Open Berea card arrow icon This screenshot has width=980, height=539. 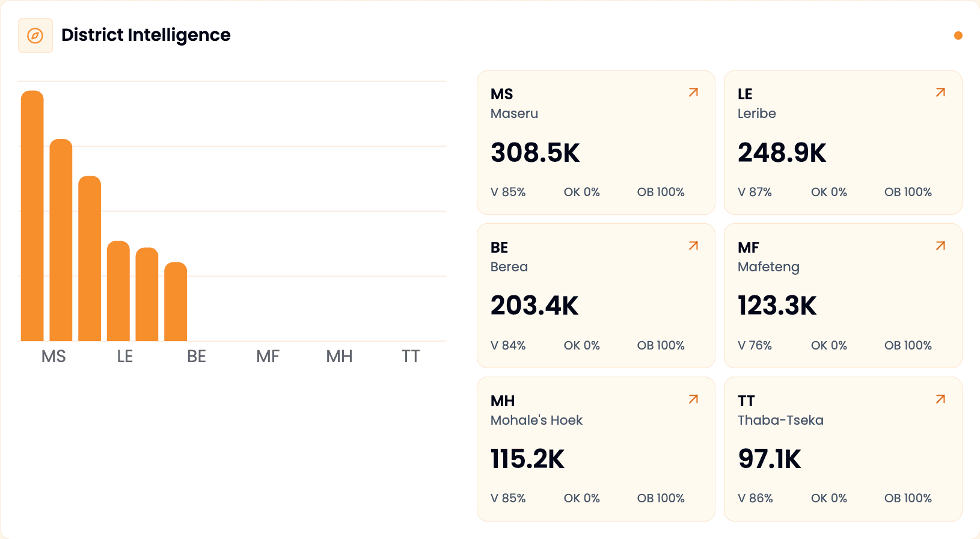693,246
